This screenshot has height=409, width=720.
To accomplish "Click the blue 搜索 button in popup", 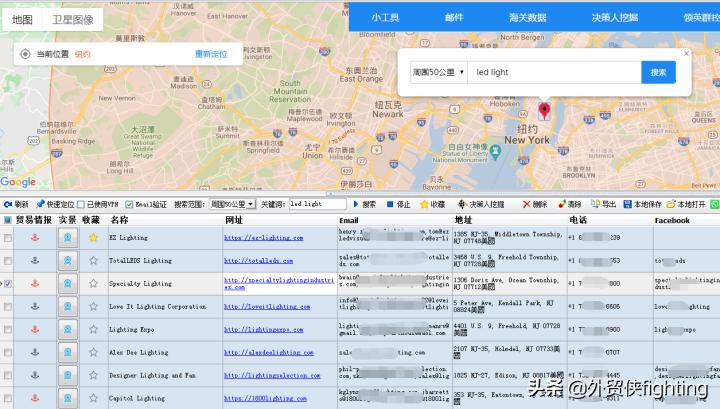I will tap(658, 72).
